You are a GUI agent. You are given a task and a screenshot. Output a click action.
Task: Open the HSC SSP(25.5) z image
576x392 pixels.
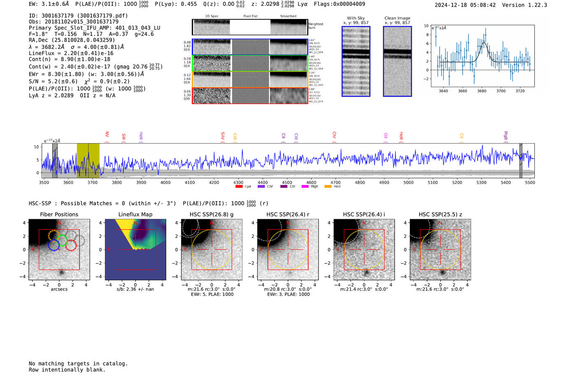pos(440,250)
